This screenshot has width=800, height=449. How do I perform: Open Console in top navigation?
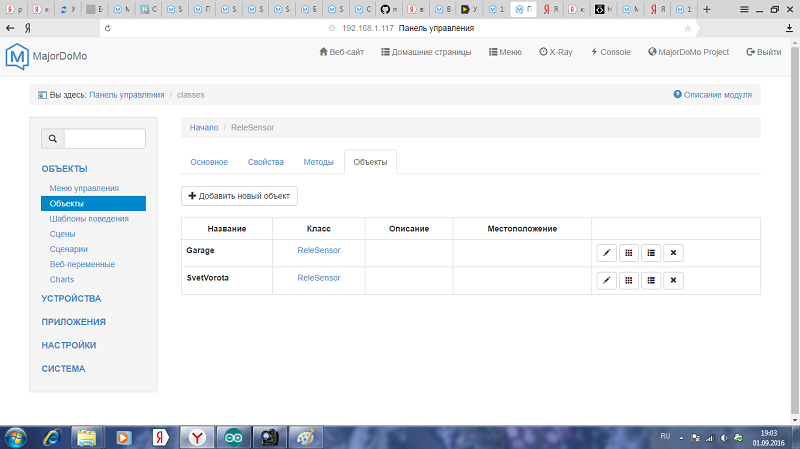click(x=611, y=52)
